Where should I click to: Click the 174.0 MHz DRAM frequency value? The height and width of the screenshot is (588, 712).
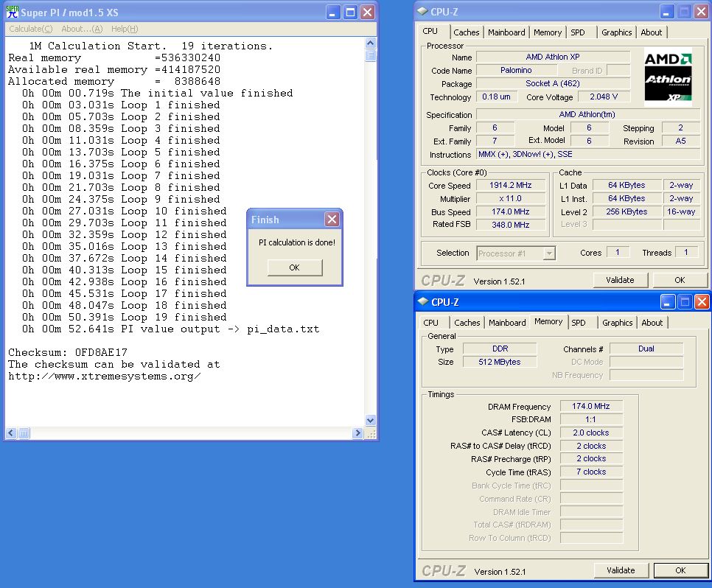point(591,407)
